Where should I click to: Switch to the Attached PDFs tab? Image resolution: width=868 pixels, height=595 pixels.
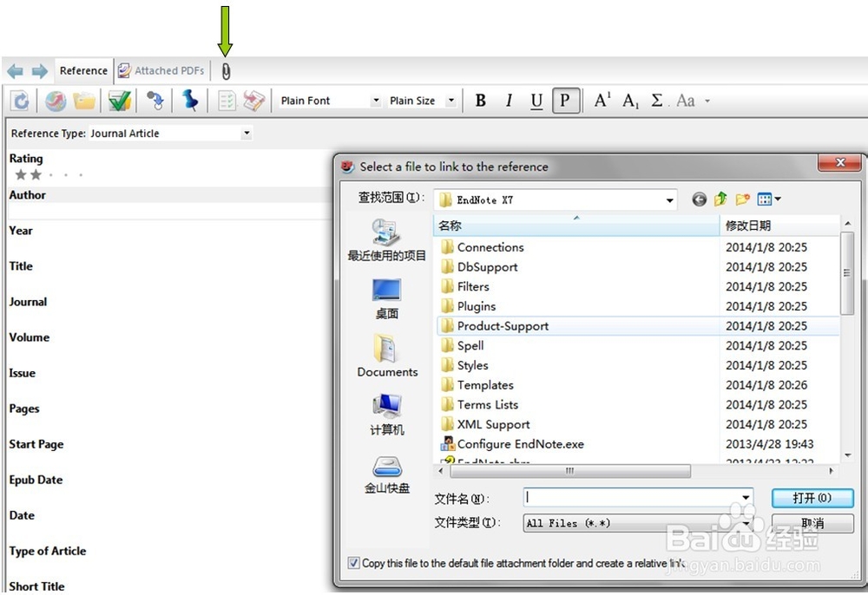162,71
